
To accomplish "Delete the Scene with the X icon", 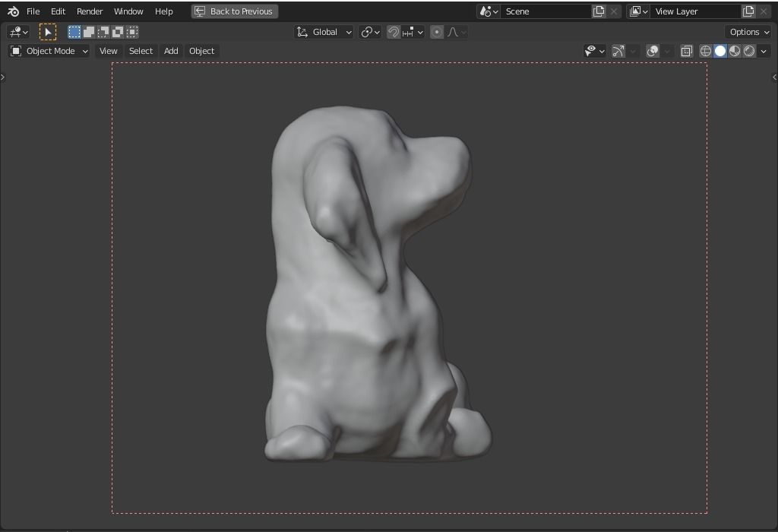I will click(614, 11).
